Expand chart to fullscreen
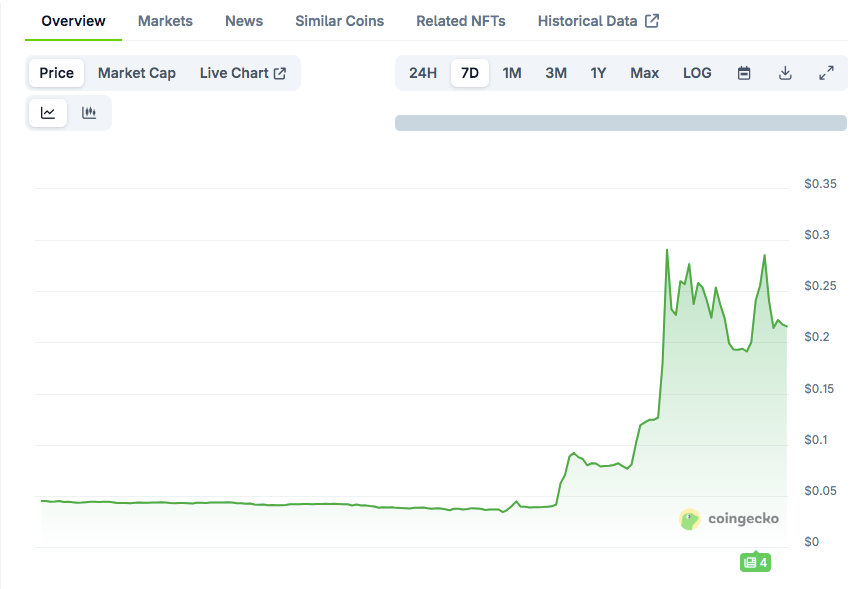The width and height of the screenshot is (866, 589). [826, 73]
